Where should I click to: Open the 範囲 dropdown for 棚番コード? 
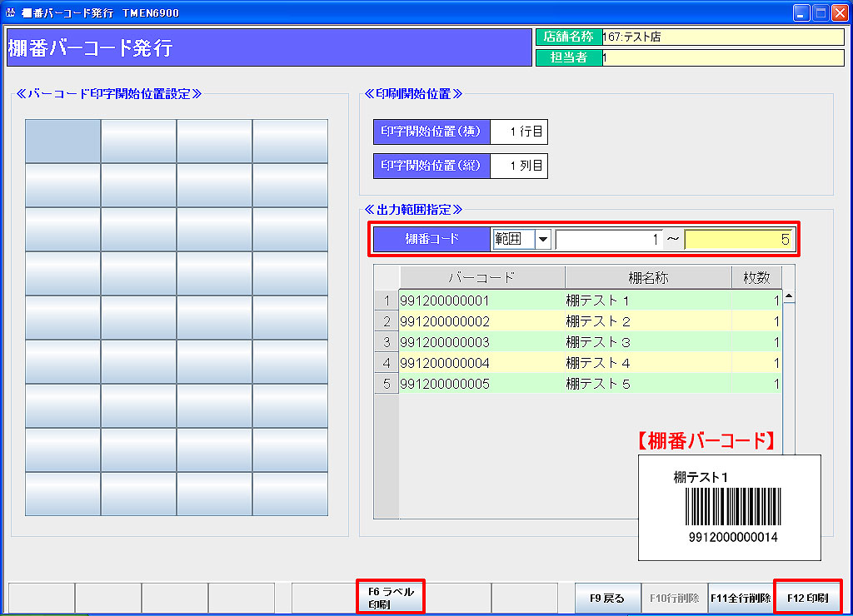pos(543,240)
